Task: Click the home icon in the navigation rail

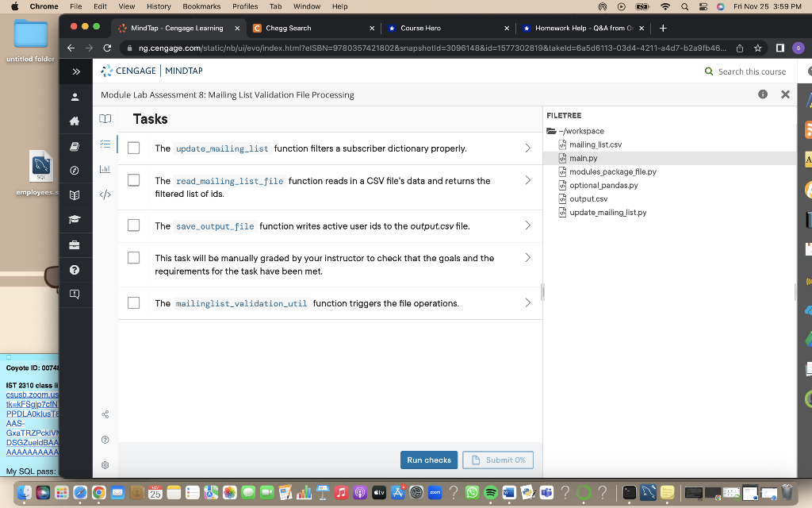Action: (x=74, y=120)
